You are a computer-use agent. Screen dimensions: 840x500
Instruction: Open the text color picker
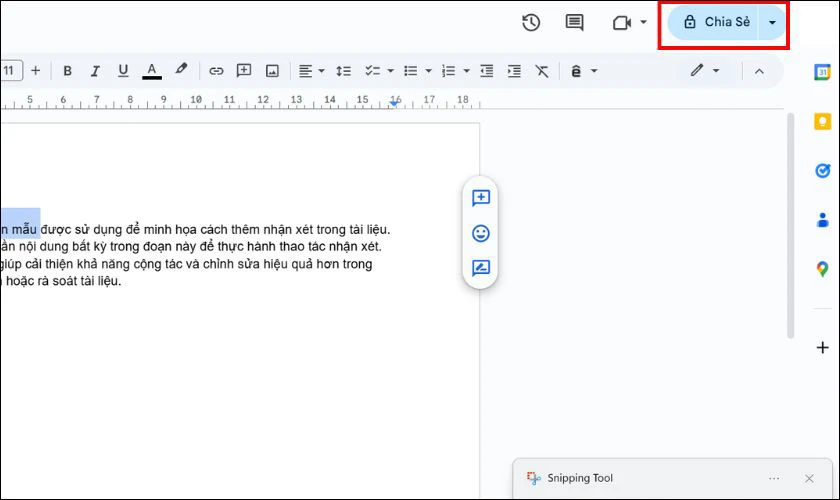pyautogui.click(x=152, y=70)
